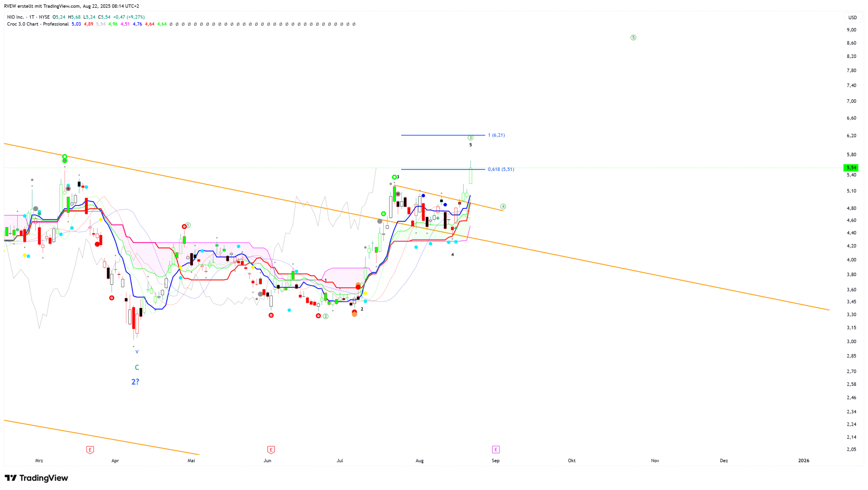This screenshot has height=490, width=868.
Task: Click the 2026 label on the time axis
Action: 803,460
